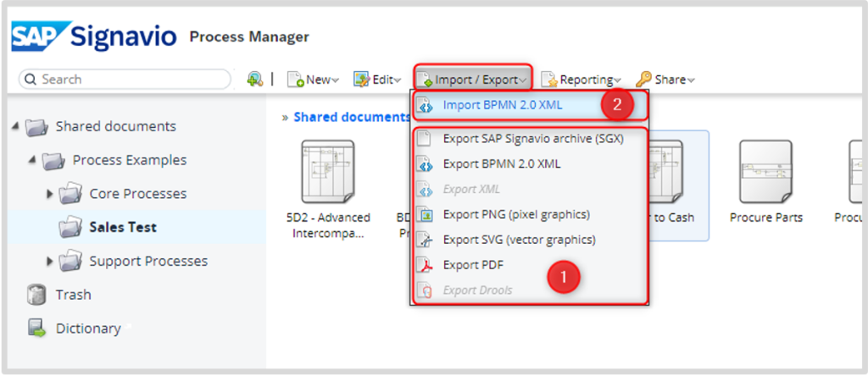Click the Import BPMN 2.0 XML icon
This screenshot has height=376, width=868.
tap(425, 105)
